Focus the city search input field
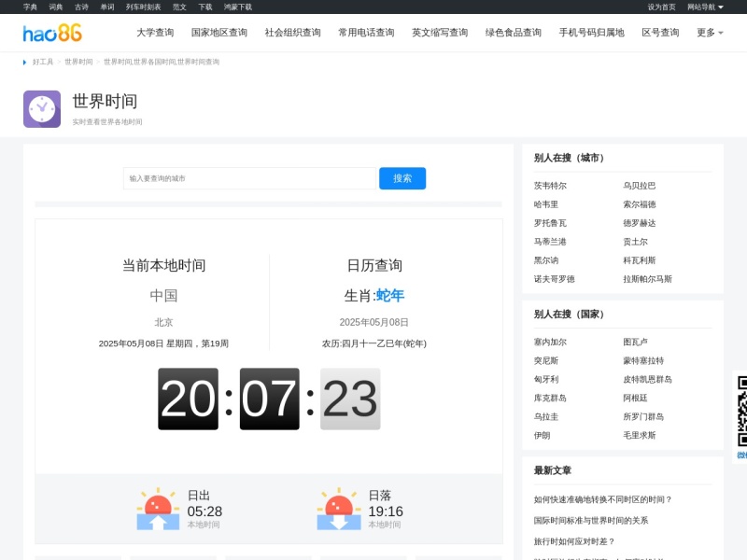The height and width of the screenshot is (560, 747). point(249,178)
